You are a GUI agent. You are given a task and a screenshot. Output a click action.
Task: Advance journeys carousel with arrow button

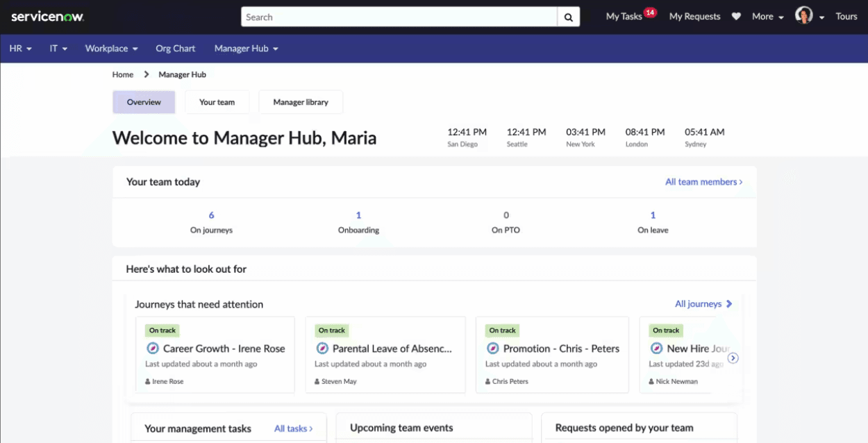click(x=733, y=358)
